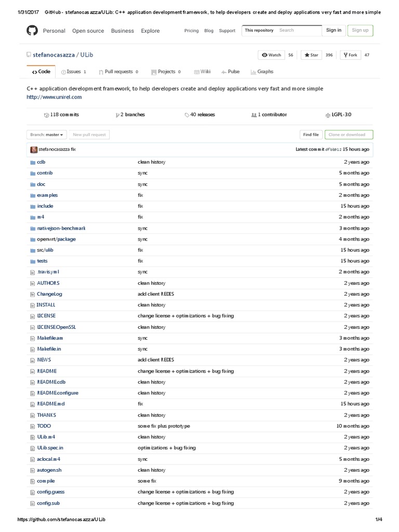This screenshot has width=399, height=532.
Task: Switch to the Issues tab
Action: click(x=74, y=72)
